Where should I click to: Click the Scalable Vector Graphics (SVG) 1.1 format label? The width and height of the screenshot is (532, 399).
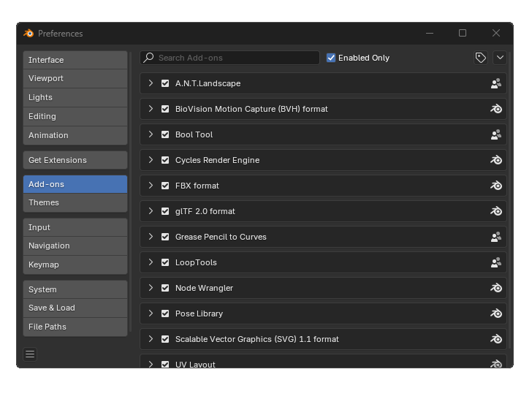(x=256, y=339)
